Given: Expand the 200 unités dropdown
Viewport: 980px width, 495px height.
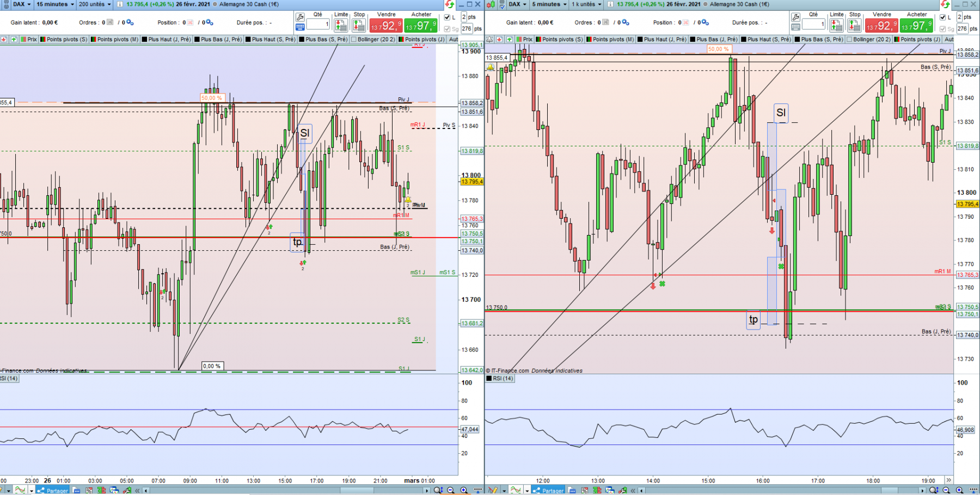Looking at the screenshot, I should point(95,4).
